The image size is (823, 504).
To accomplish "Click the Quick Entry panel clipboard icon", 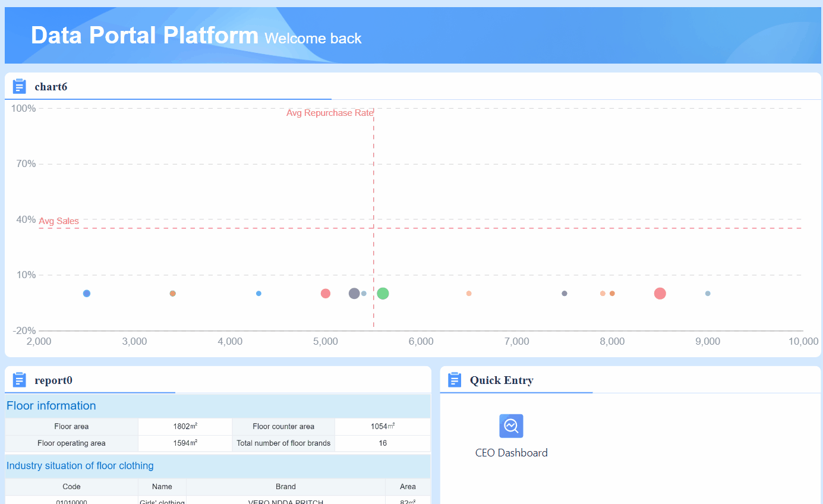I will tap(454, 380).
